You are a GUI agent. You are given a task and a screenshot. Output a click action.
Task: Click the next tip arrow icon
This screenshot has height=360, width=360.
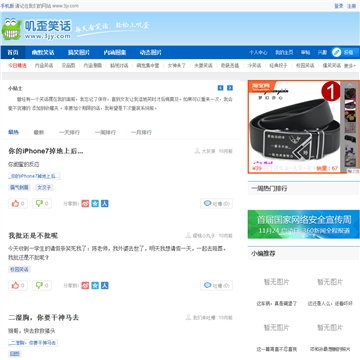coord(230,88)
